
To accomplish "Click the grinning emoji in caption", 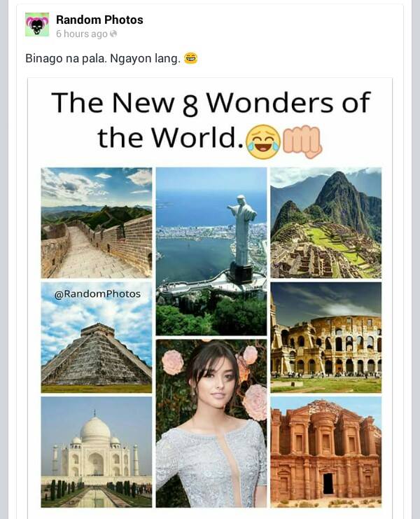I will coord(190,58).
